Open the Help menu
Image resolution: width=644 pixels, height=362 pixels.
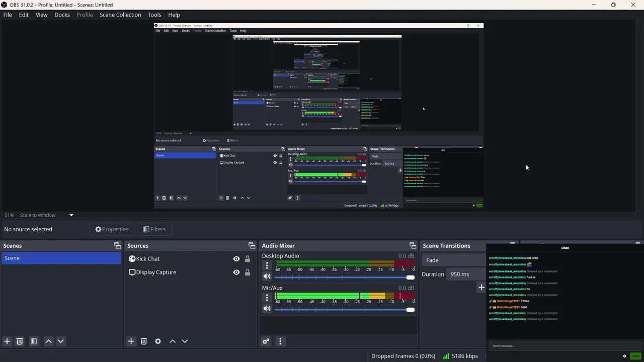tap(174, 15)
